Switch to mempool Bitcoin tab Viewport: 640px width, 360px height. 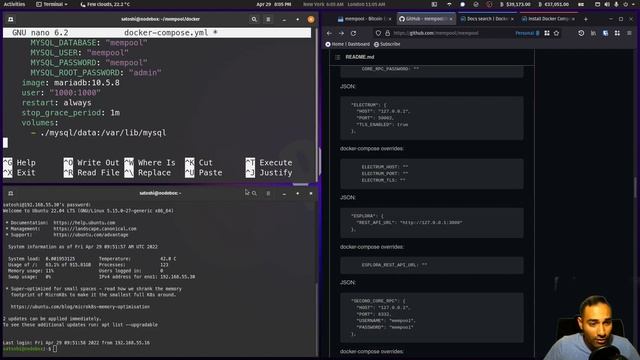(363, 19)
